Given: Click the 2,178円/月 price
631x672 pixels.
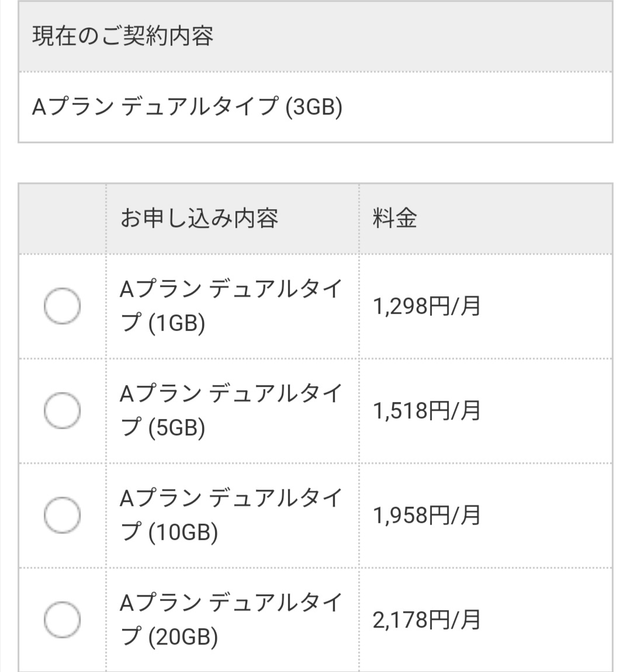Looking at the screenshot, I should 427,619.
